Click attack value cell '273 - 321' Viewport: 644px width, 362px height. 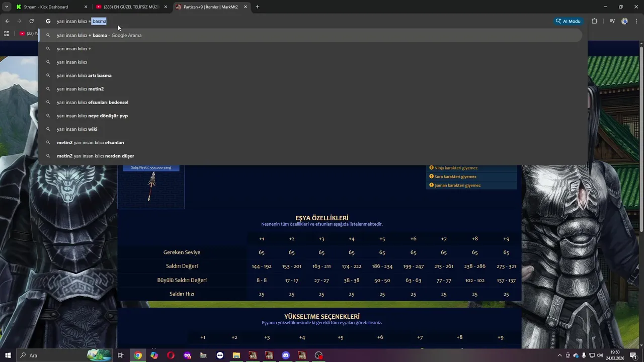pyautogui.click(x=506, y=266)
